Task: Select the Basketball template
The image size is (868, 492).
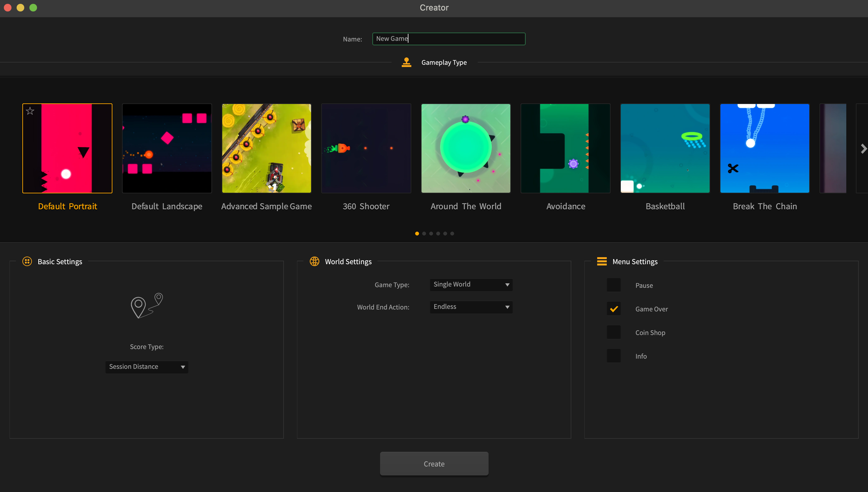Action: pyautogui.click(x=665, y=148)
